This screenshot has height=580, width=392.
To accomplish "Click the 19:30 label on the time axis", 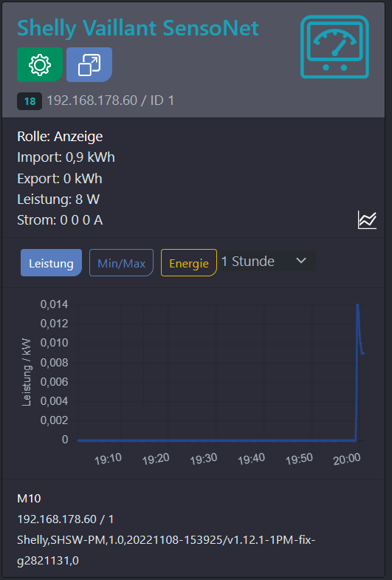I will (204, 459).
